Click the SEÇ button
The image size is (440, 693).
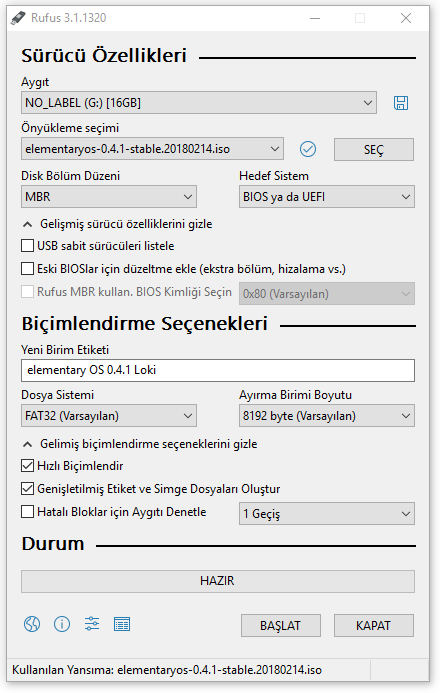click(374, 149)
